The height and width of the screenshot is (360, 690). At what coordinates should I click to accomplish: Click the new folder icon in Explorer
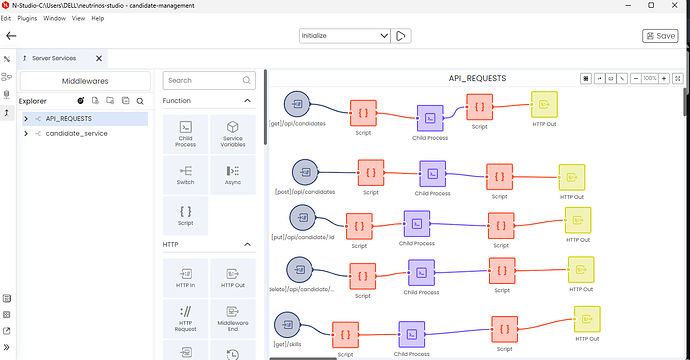coord(110,101)
